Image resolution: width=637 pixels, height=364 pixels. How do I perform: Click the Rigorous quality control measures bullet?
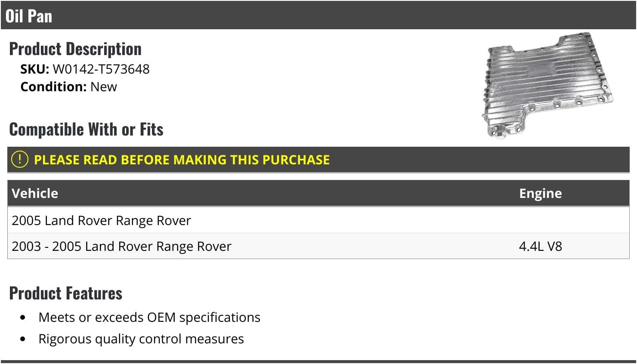click(141, 339)
